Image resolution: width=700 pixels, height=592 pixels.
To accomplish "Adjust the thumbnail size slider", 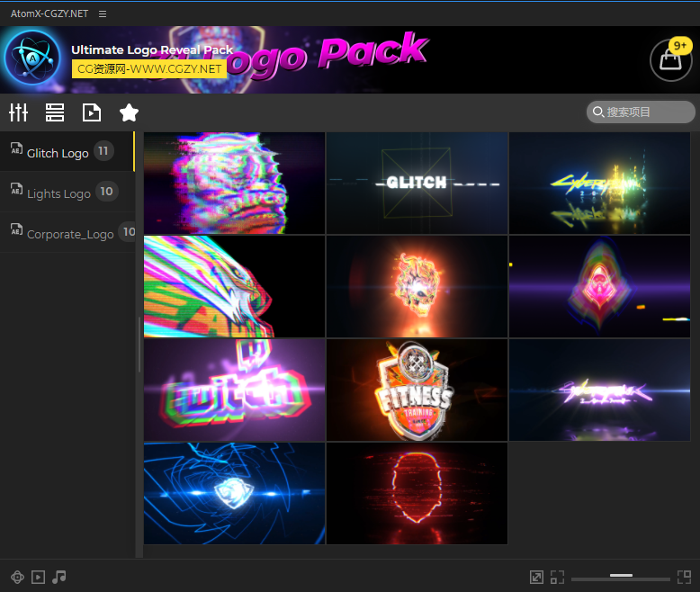I will tap(621, 576).
